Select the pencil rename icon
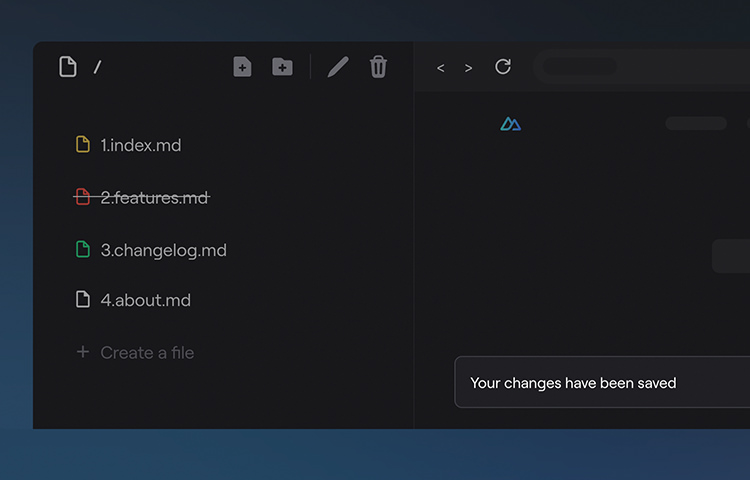 pyautogui.click(x=338, y=66)
